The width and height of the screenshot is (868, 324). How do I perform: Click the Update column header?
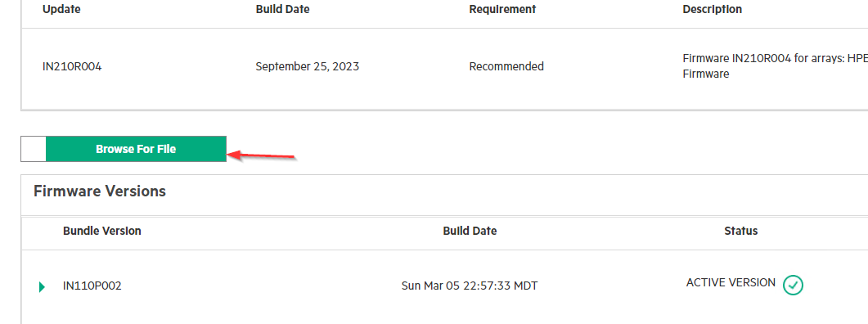tap(61, 10)
